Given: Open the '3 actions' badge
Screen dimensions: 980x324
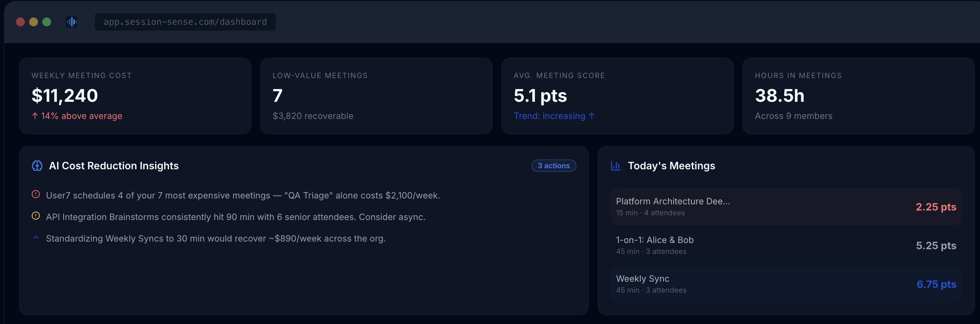Looking at the screenshot, I should point(553,165).
